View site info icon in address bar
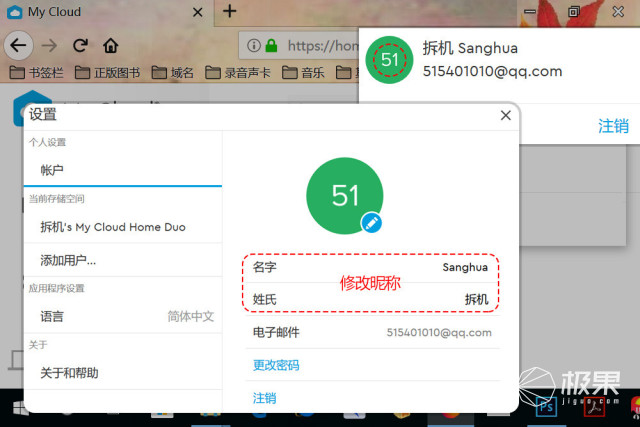The width and height of the screenshot is (640, 427). tap(253, 45)
